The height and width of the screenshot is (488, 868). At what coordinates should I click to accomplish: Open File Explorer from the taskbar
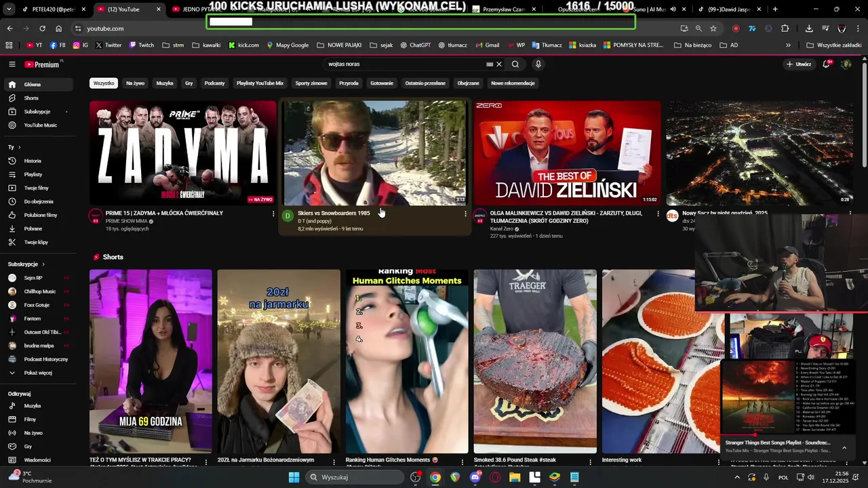point(515,477)
